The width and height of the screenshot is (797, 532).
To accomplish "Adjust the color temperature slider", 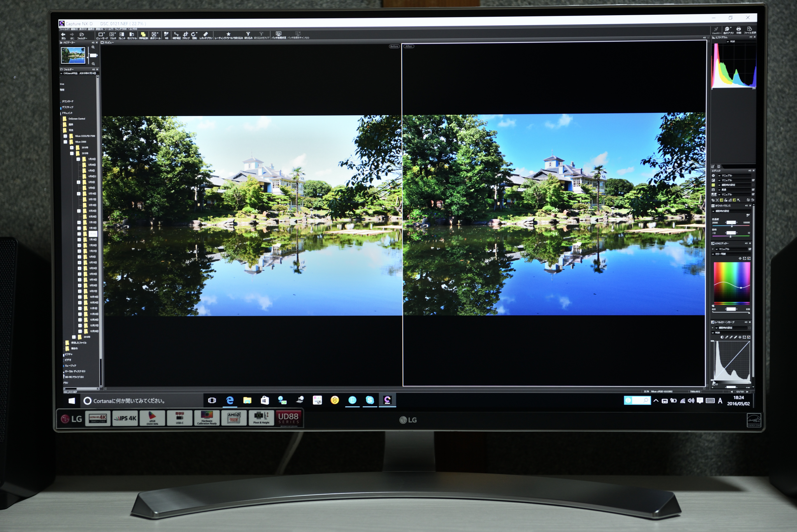I will [x=732, y=226].
